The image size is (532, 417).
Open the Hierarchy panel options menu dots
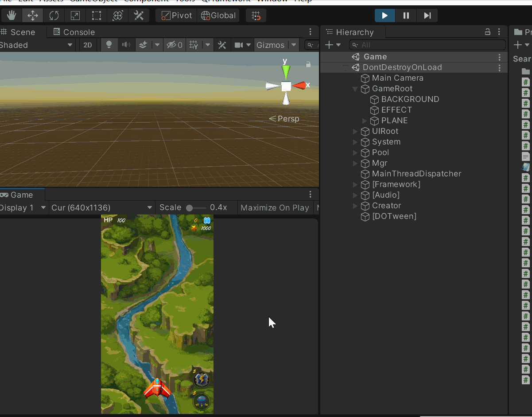click(x=499, y=32)
